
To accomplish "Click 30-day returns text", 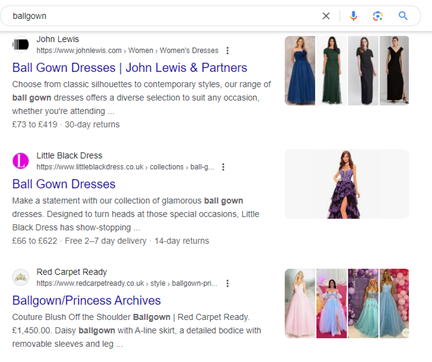I will coord(92,124).
